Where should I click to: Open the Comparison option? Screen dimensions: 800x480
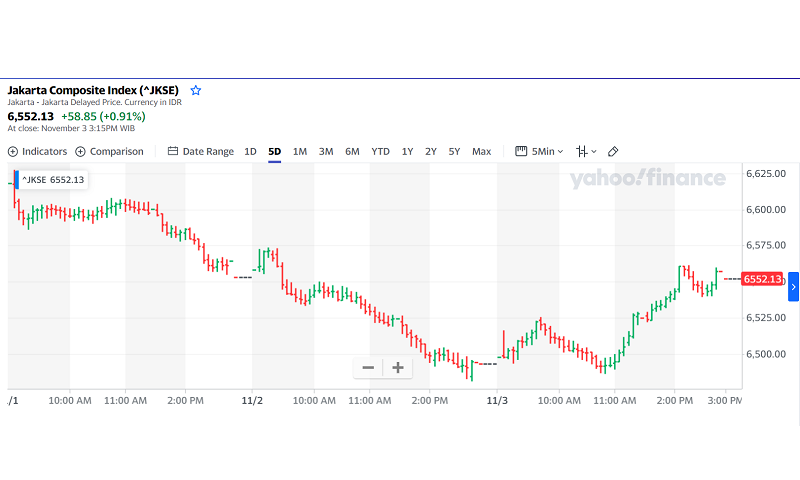[x=109, y=151]
